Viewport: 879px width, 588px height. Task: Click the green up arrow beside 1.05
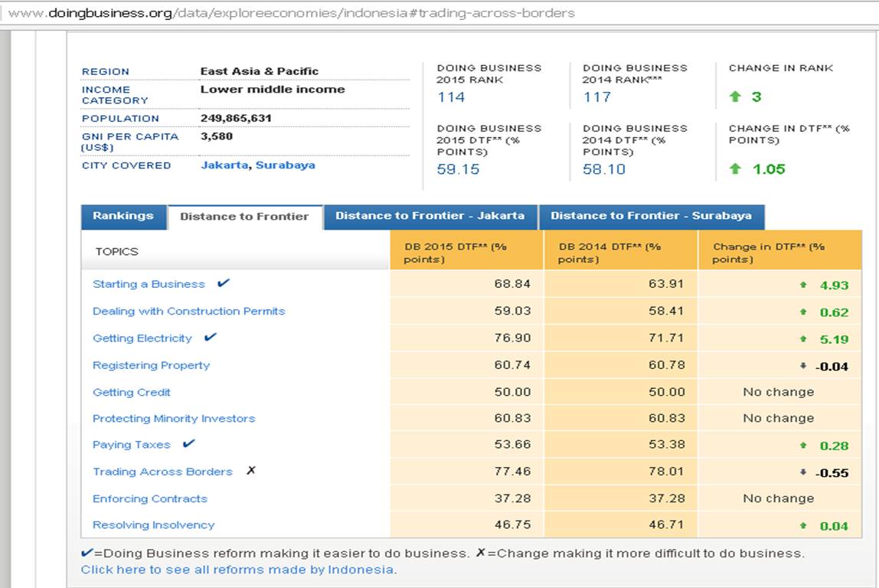[735, 168]
